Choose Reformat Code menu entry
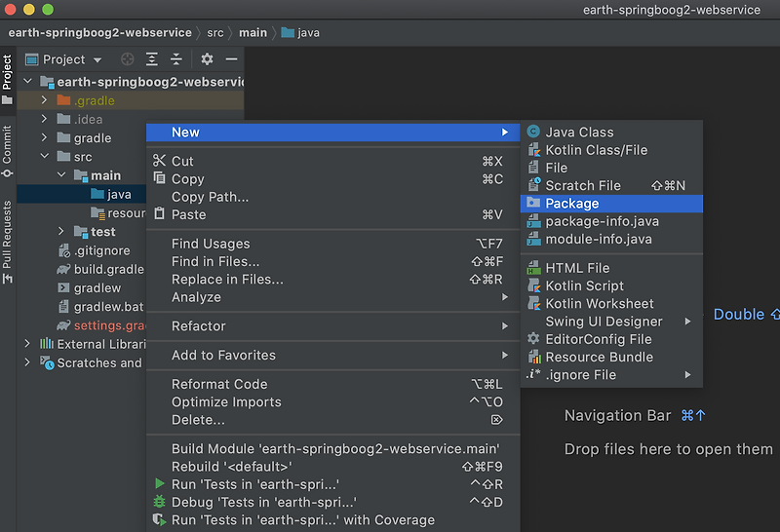This screenshot has height=532, width=780. [x=219, y=384]
